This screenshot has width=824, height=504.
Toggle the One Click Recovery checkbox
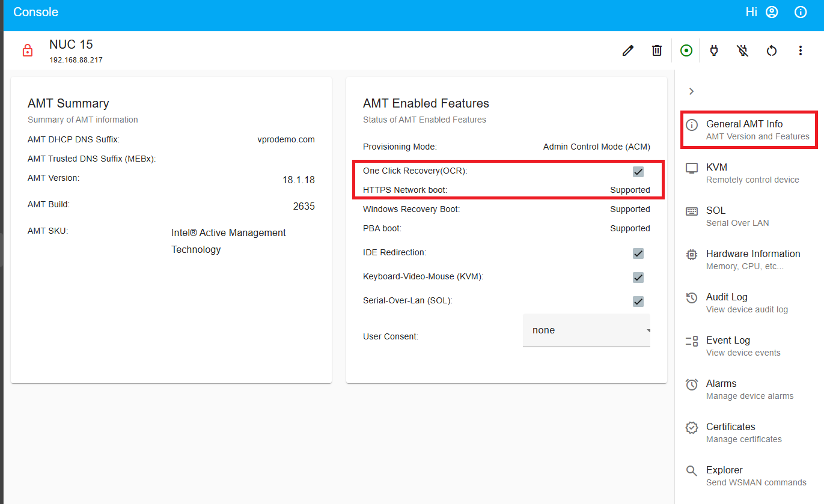coord(638,171)
